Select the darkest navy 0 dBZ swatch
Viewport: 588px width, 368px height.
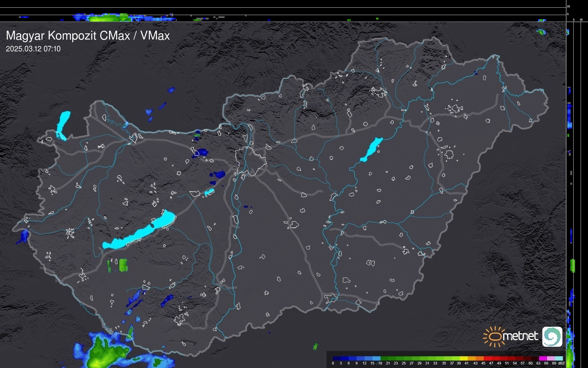tap(337, 358)
